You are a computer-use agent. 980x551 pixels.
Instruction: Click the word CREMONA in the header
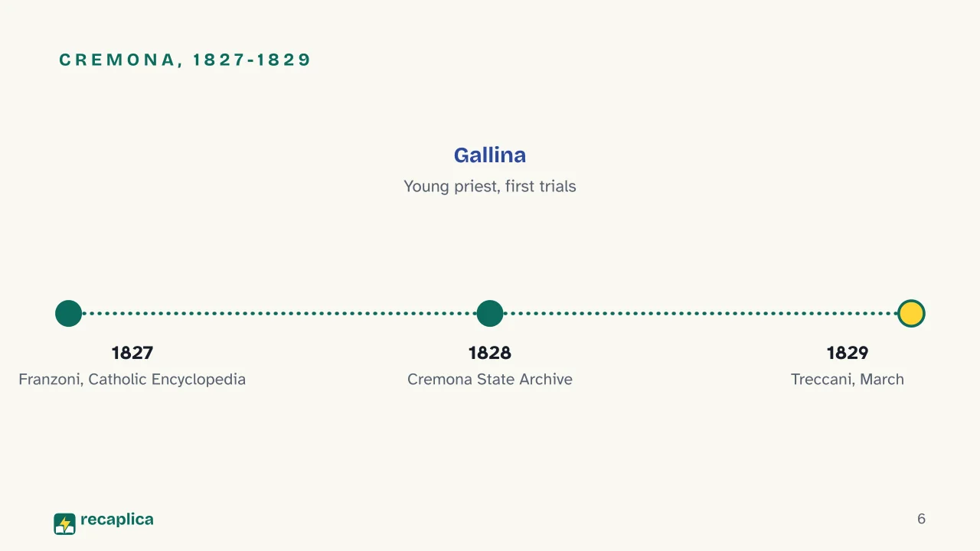tap(117, 60)
